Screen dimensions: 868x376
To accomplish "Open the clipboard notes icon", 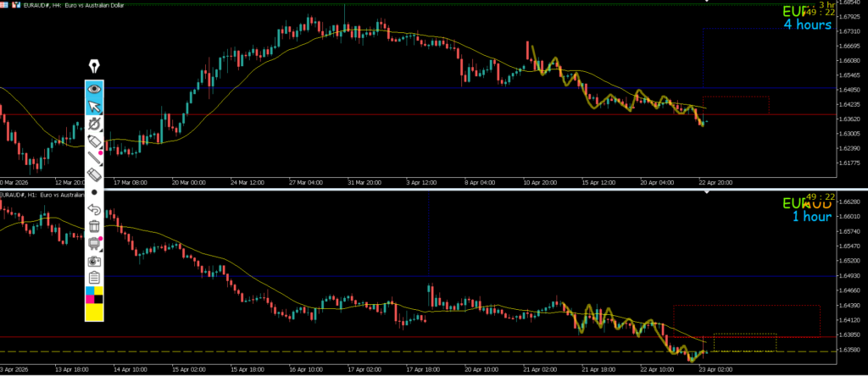I will [x=94, y=278].
